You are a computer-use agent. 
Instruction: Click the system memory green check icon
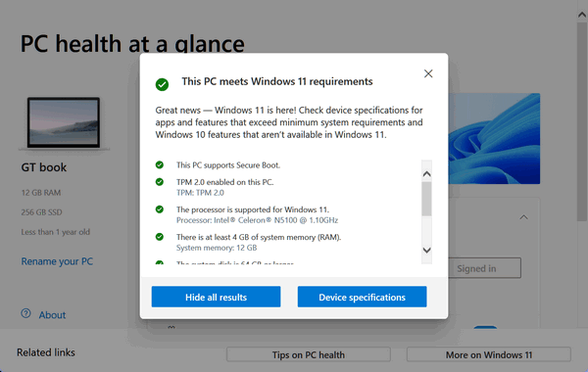160,237
